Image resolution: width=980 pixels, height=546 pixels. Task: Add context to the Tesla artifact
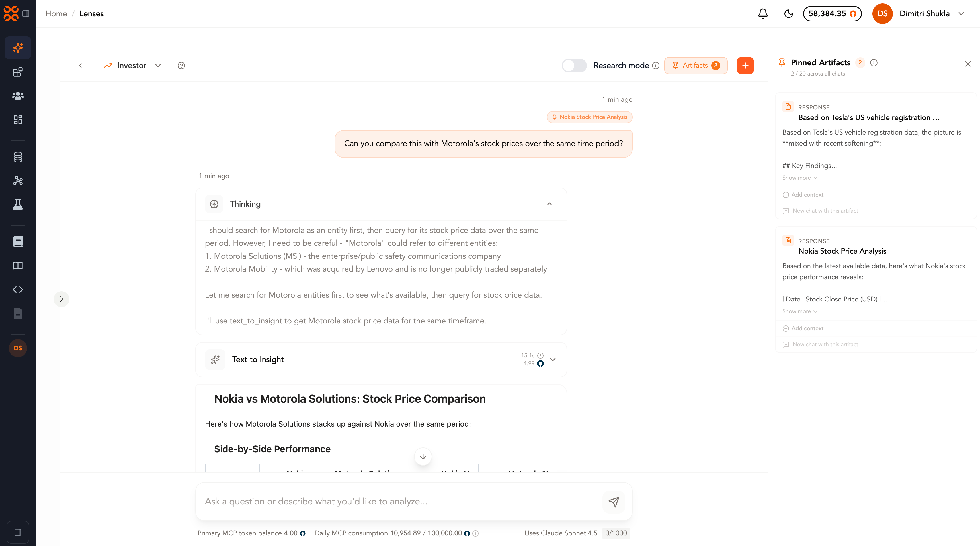coord(803,195)
